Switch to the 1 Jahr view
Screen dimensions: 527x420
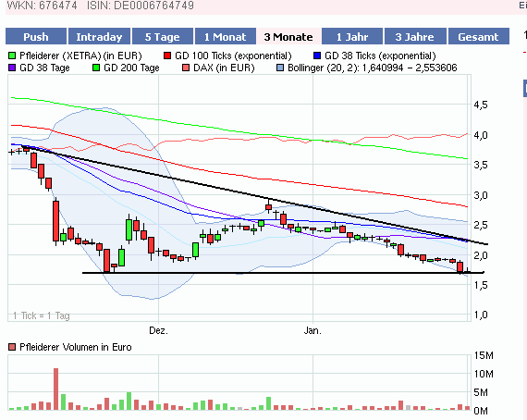(x=352, y=36)
